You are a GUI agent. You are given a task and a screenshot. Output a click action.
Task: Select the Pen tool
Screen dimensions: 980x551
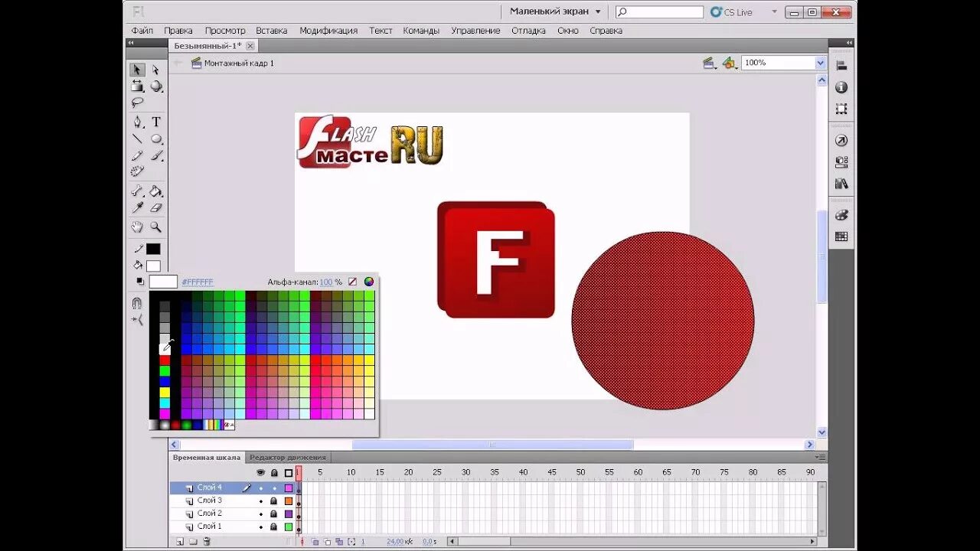tap(137, 122)
